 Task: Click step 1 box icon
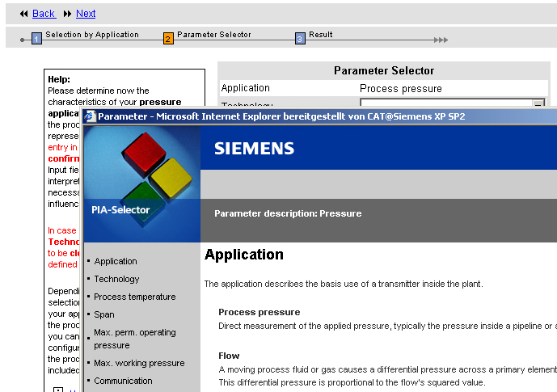[x=36, y=38]
